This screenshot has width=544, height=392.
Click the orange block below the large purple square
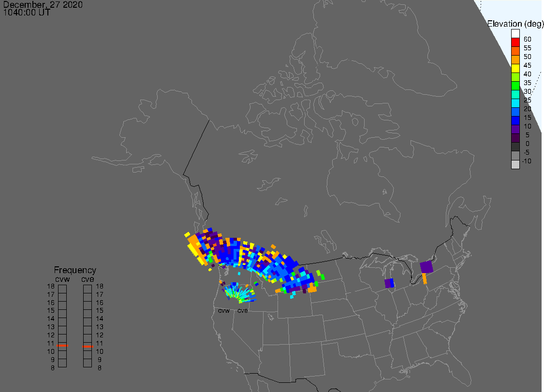425,278
